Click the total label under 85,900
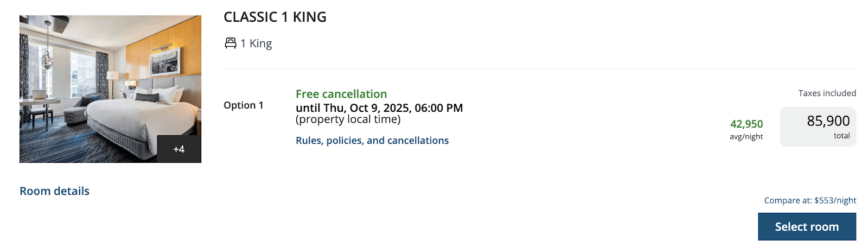This screenshot has height=247, width=868. [x=842, y=136]
